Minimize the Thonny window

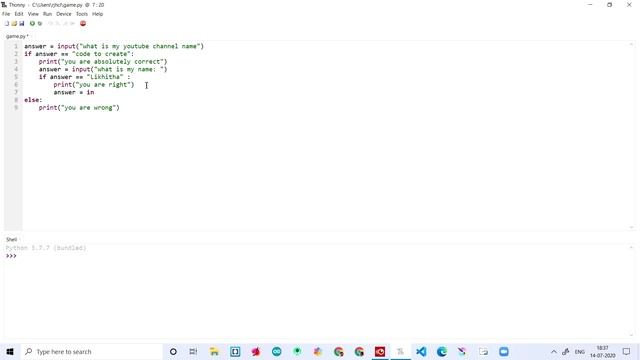(x=590, y=5)
